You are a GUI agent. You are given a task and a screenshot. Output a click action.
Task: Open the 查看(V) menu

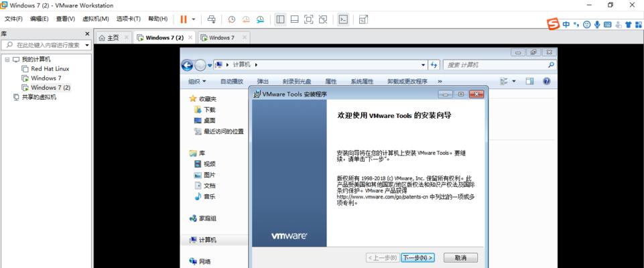click(x=65, y=19)
